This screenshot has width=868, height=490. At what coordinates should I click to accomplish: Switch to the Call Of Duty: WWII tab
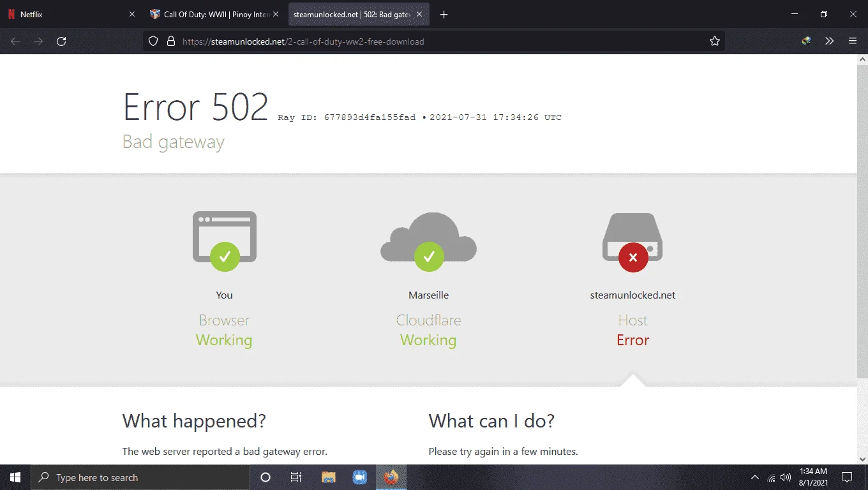[x=216, y=15]
